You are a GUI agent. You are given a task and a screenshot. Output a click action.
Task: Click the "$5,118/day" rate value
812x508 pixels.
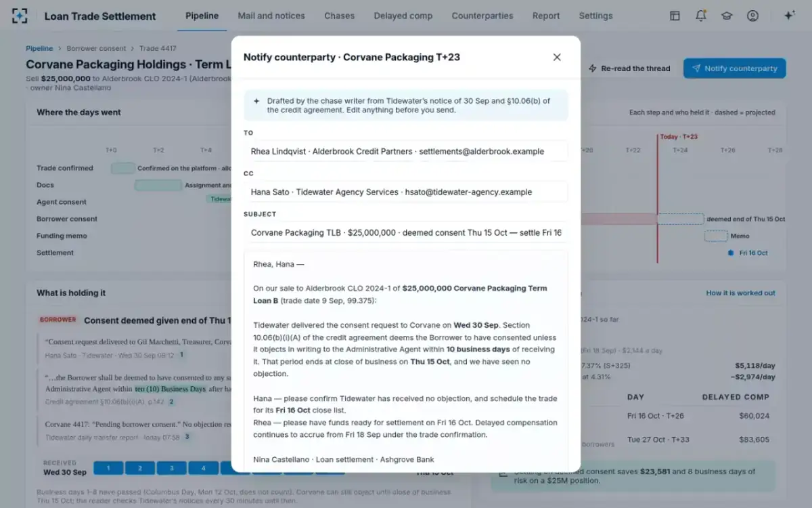tap(755, 365)
